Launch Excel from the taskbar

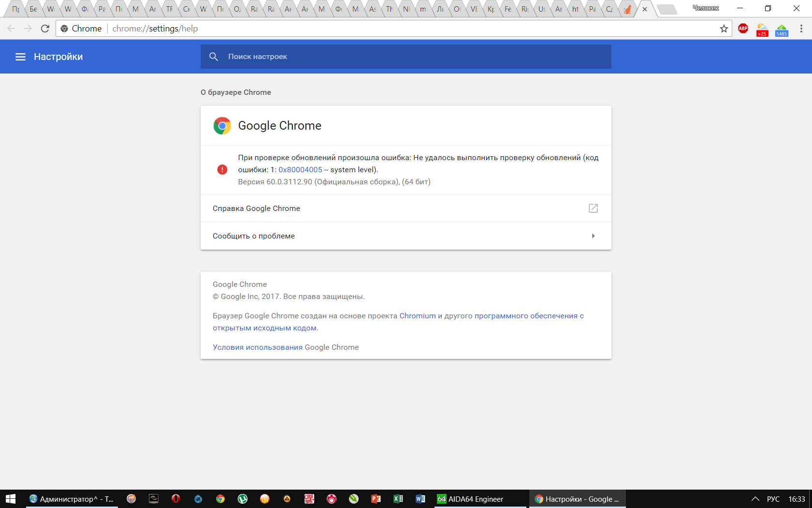pyautogui.click(x=398, y=499)
